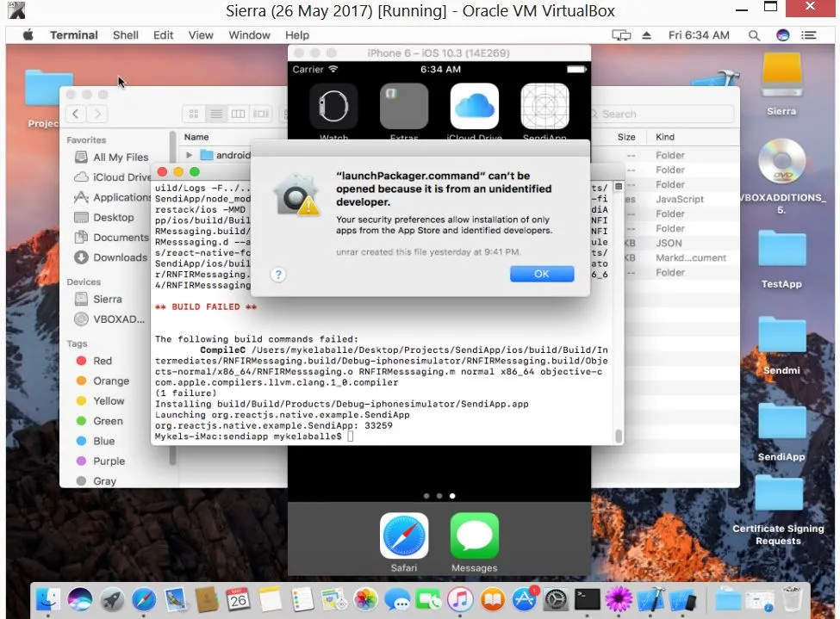
Task: Open Siri from the menu bar
Action: pyautogui.click(x=782, y=35)
